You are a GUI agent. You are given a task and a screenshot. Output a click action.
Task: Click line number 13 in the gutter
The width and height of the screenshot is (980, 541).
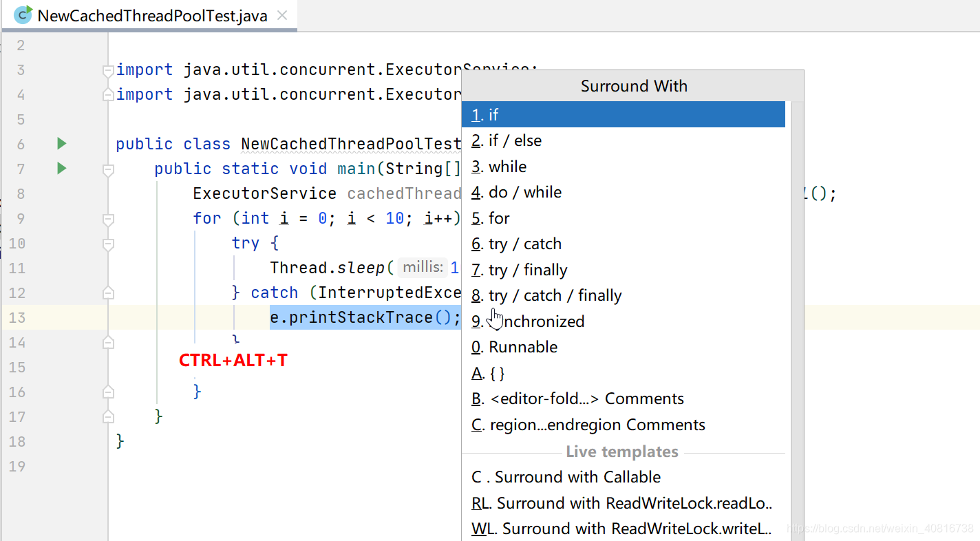coord(17,317)
